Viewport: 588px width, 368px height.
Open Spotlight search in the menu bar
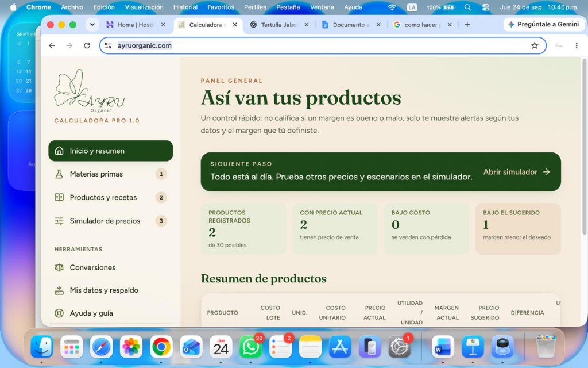(x=467, y=7)
